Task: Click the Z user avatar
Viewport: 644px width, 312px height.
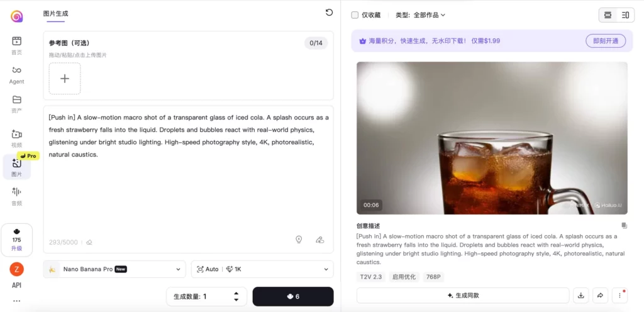Action: point(17,269)
